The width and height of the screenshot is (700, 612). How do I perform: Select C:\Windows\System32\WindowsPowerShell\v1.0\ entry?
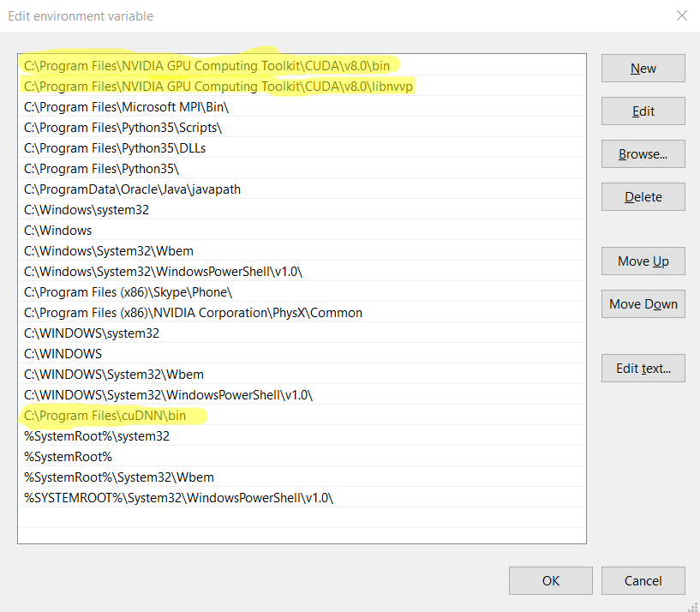(x=302, y=271)
